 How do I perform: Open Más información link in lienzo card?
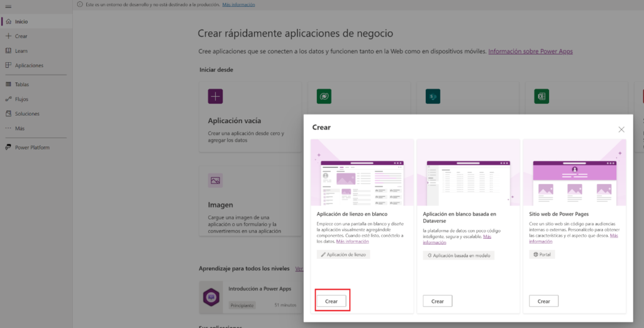pos(352,241)
